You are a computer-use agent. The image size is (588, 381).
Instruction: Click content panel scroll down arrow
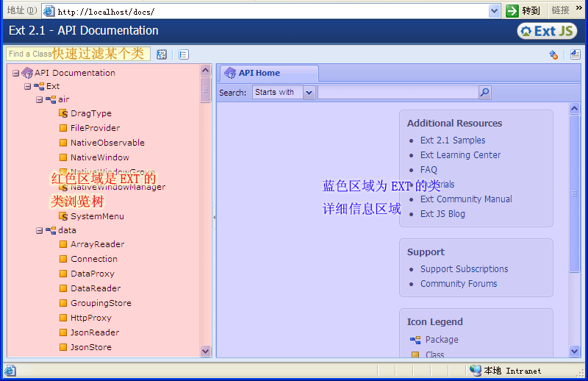pyautogui.click(x=574, y=352)
